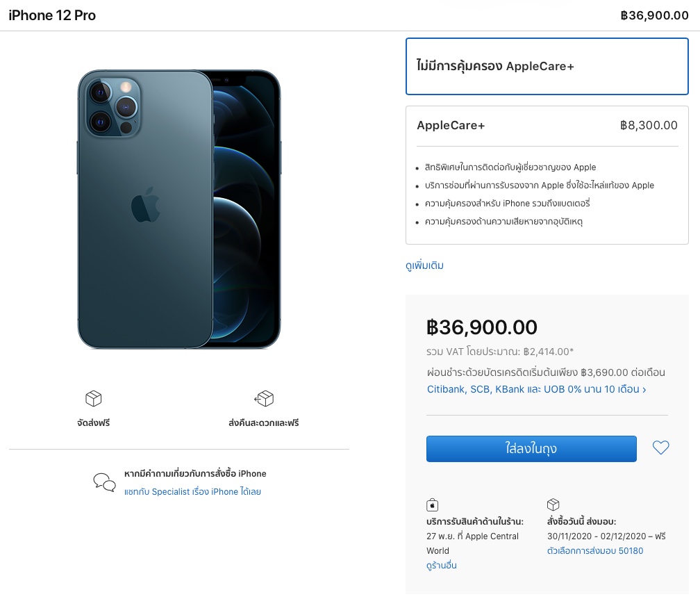
Task: Open delivery options for postcode 50180
Action: click(595, 551)
